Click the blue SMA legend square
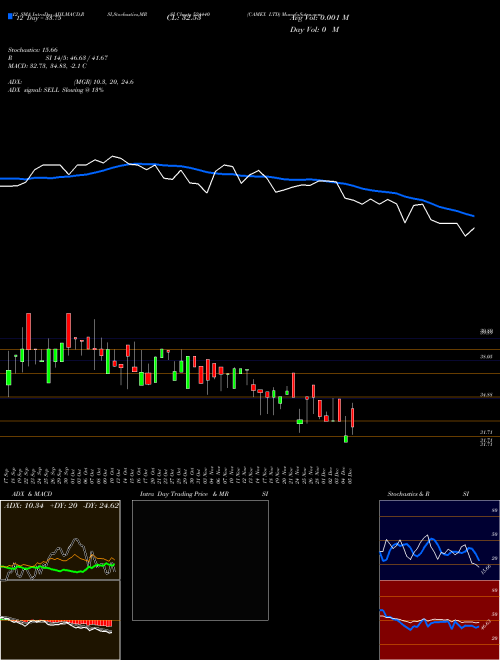The height and width of the screenshot is (660, 500). click(x=11, y=16)
